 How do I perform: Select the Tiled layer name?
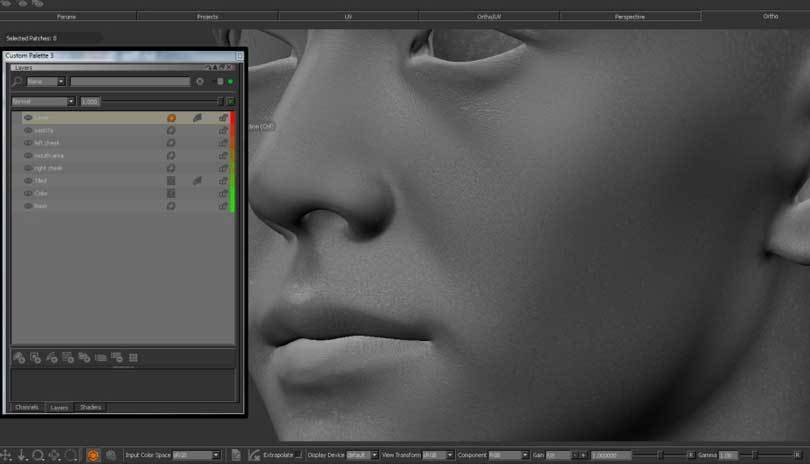(41, 180)
